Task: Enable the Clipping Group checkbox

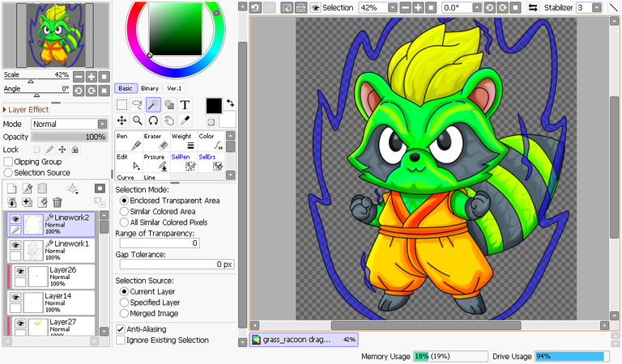Action: 8,162
